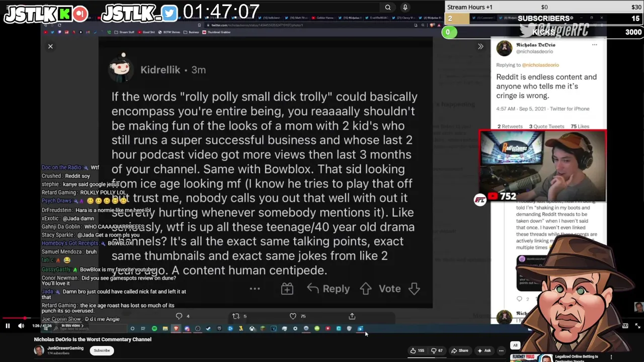This screenshot has width=644, height=362.
Task: Enter fullscreen mode on the video player
Action: [x=637, y=326]
